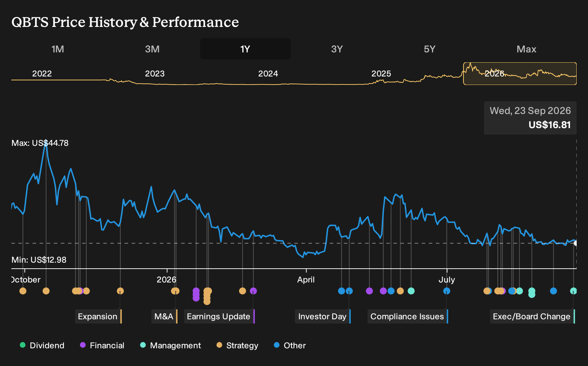Click the Other dot above Investor Day label
This screenshot has width=588, height=366.
tap(349, 291)
